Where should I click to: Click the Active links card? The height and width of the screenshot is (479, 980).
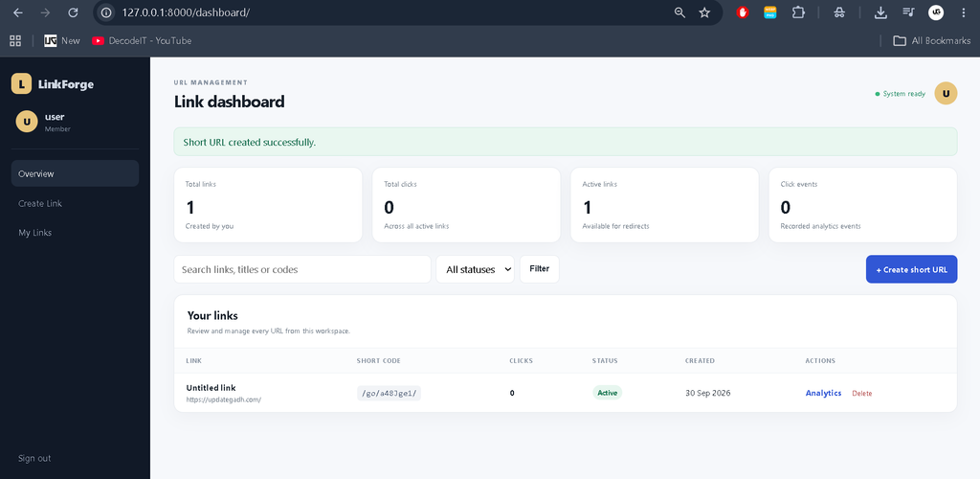(664, 205)
